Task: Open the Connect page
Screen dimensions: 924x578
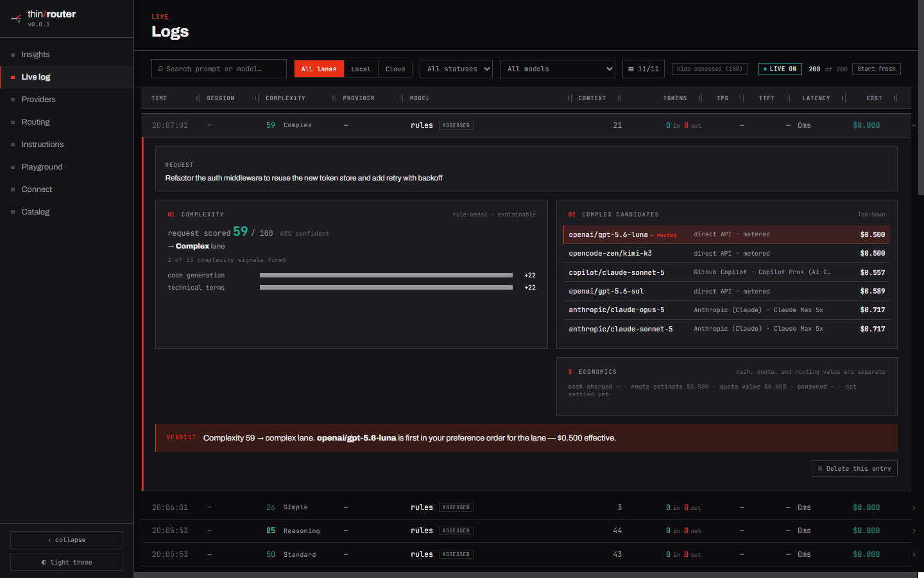Action: (67, 189)
